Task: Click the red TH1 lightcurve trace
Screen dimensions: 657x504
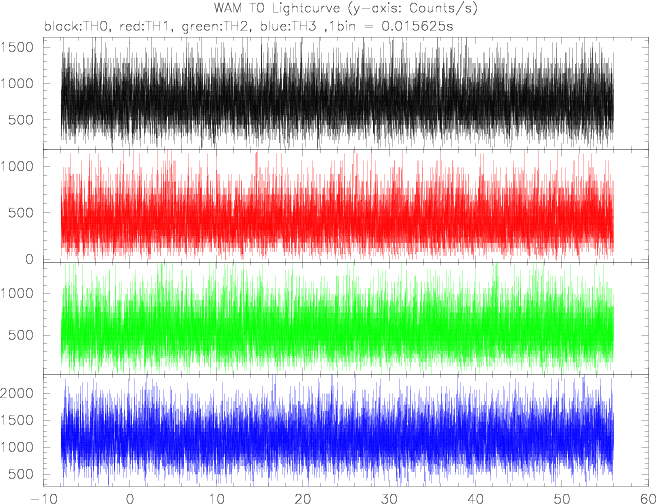Action: [x=337, y=204]
